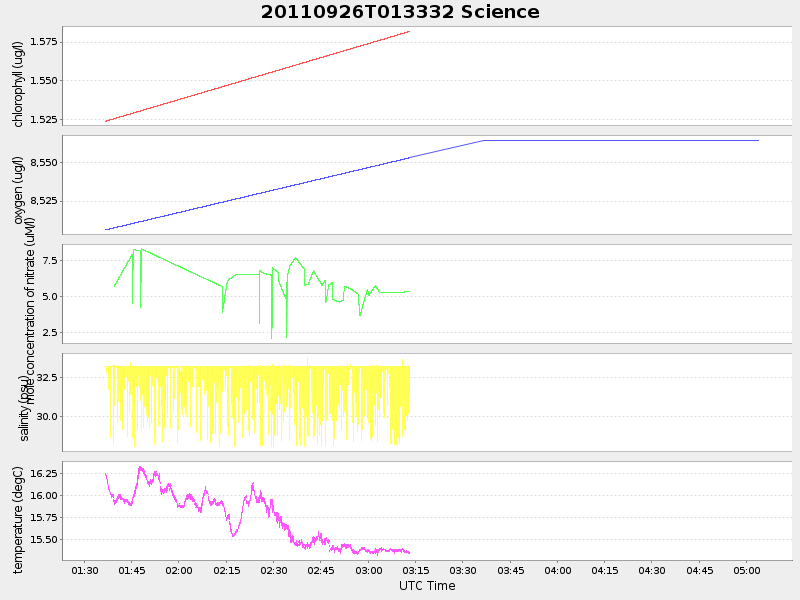Screen dimensions: 800x600
Task: Click the 16.00 temperature tick value
Action: coord(44,495)
